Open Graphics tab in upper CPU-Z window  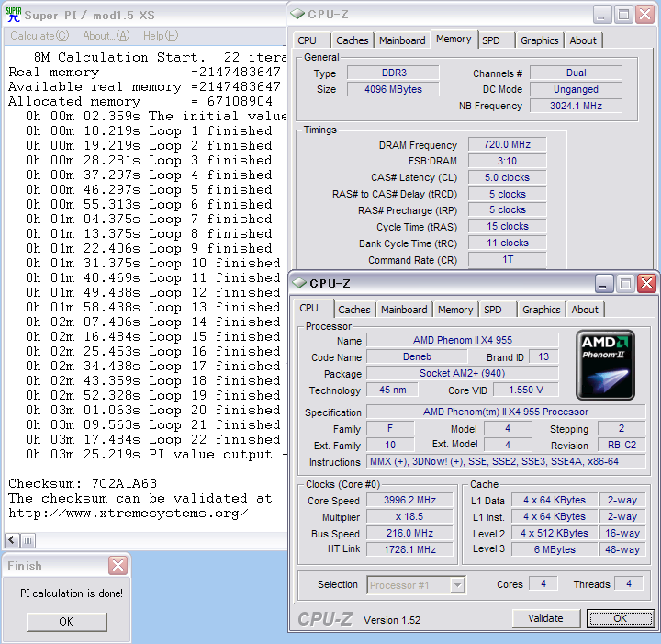point(539,40)
